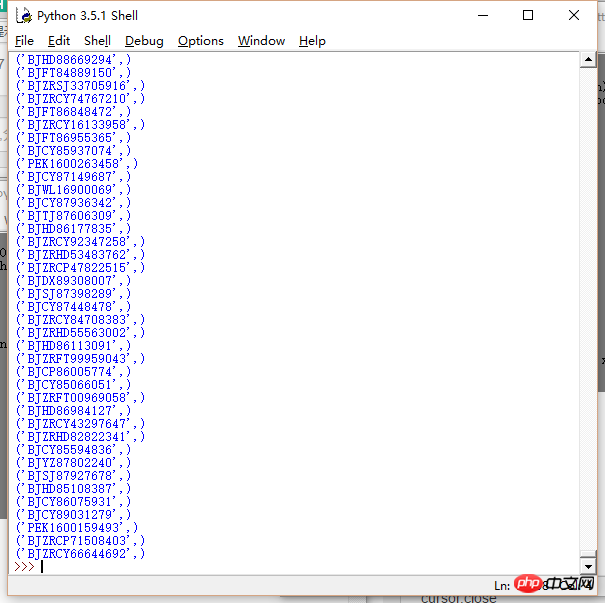
Task: Click the Ln: indicator in status bar
Action: pyautogui.click(x=502, y=586)
